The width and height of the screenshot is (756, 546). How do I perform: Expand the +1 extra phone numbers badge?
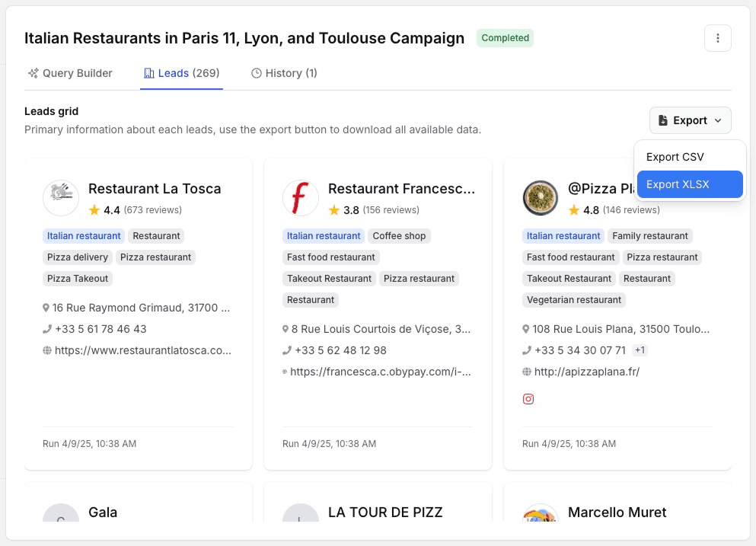click(x=640, y=350)
